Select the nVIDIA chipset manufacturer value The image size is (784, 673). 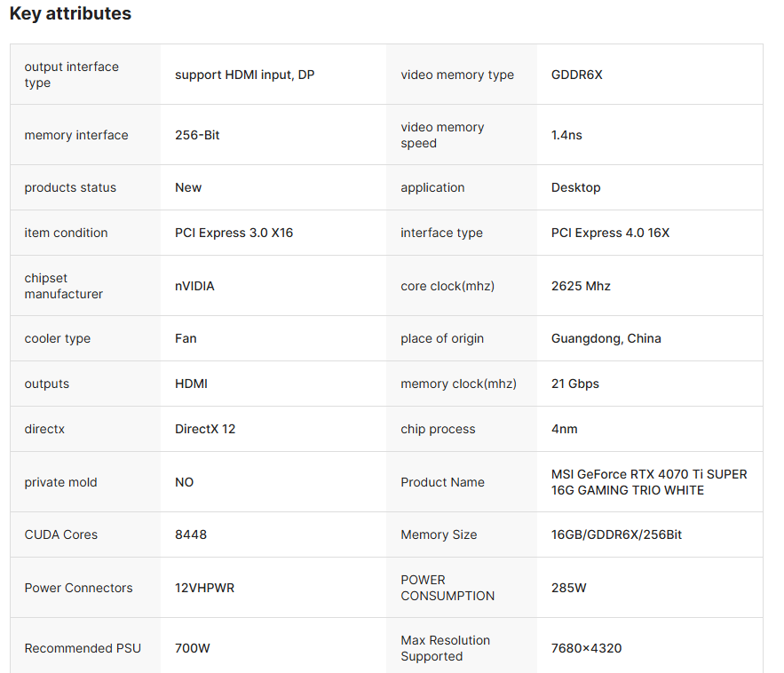194,286
